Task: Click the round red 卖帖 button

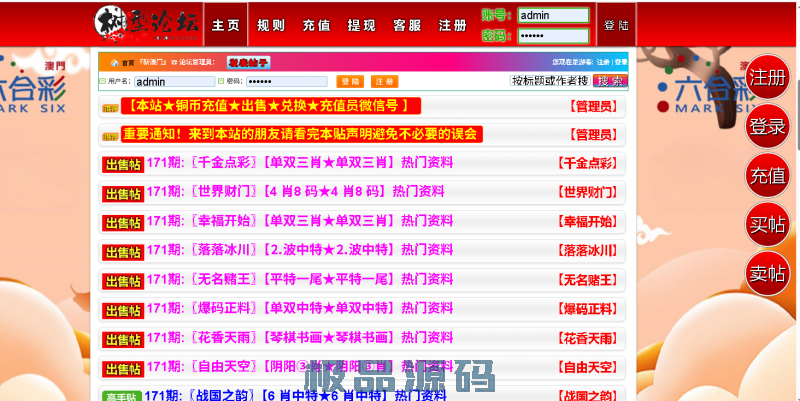Action: pos(767,273)
